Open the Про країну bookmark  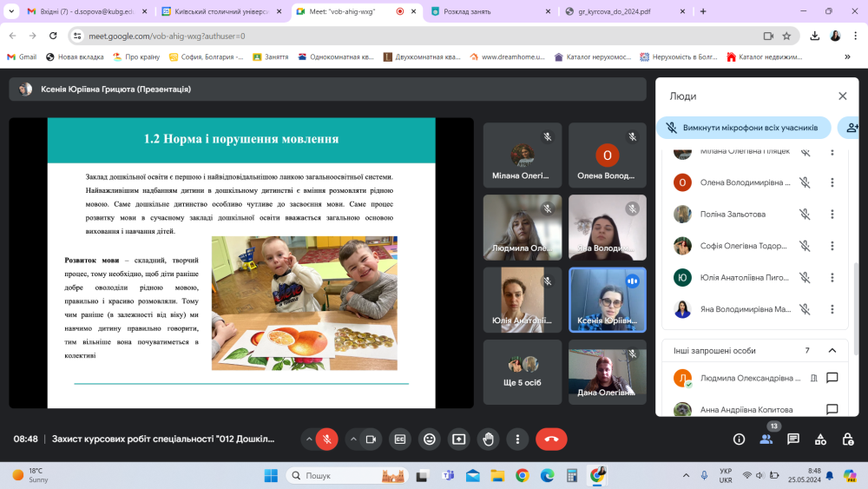(136, 57)
